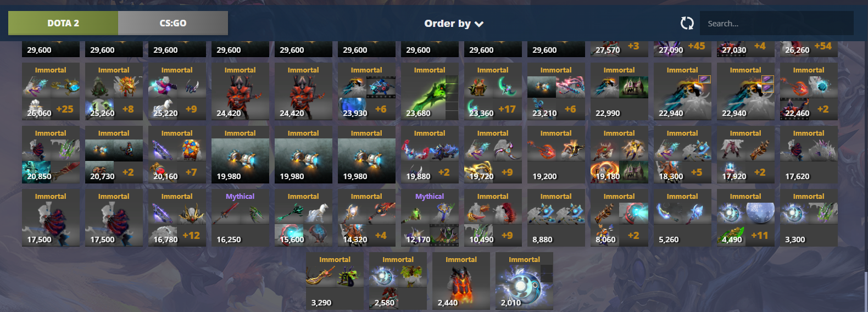
Task: Select the Immortal bundle priced 26,060
Action: point(51,91)
